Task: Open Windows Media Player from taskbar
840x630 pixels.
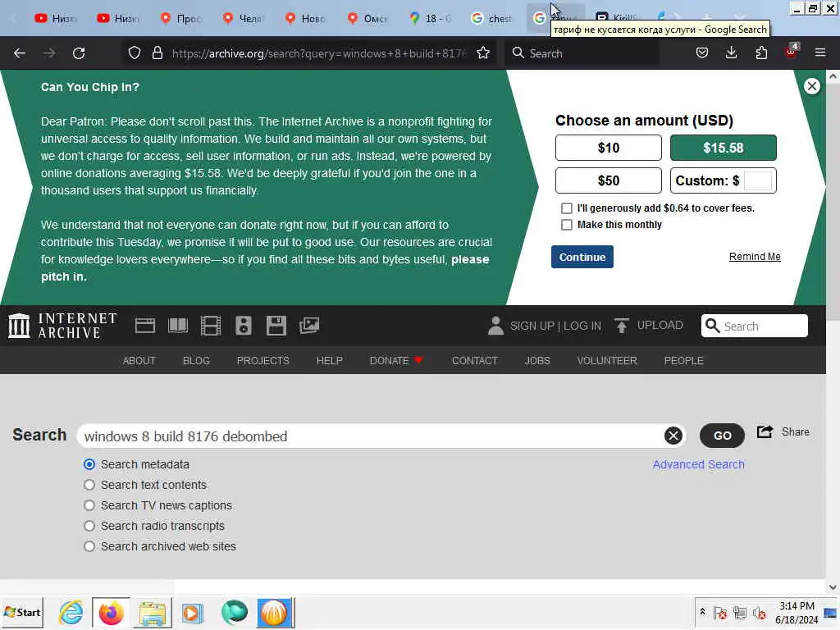Action: 192,612
